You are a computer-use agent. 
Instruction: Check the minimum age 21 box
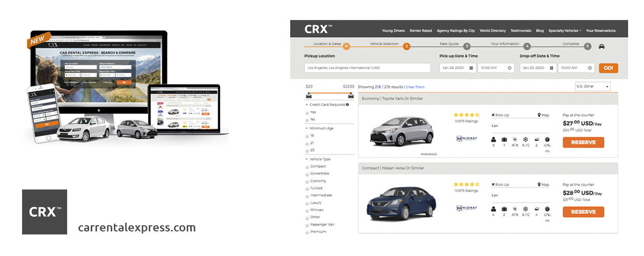[x=307, y=143]
